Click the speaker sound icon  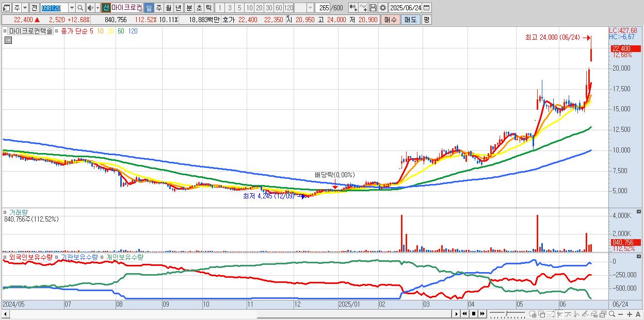pyautogui.click(x=90, y=8)
